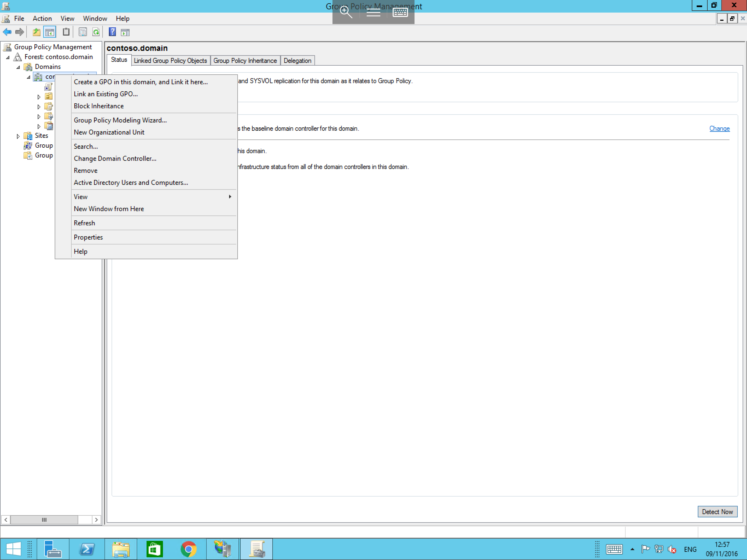The width and height of the screenshot is (747, 560).
Task: Collapse the Forest: contoso.domain node
Action: pyautogui.click(x=8, y=57)
